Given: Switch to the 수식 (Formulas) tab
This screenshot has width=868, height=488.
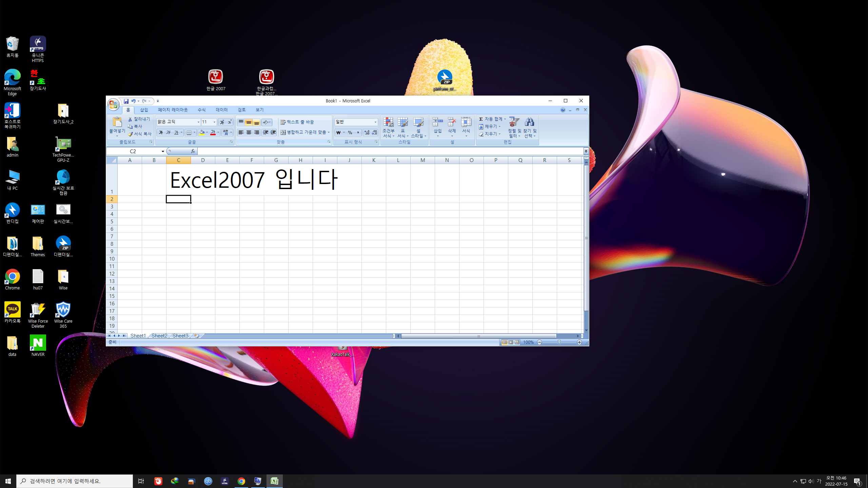Looking at the screenshot, I should click(201, 110).
